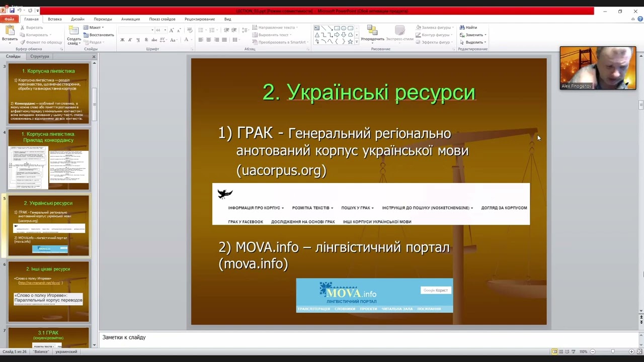Click Копировать (Copy) in clipboard group

(36, 35)
